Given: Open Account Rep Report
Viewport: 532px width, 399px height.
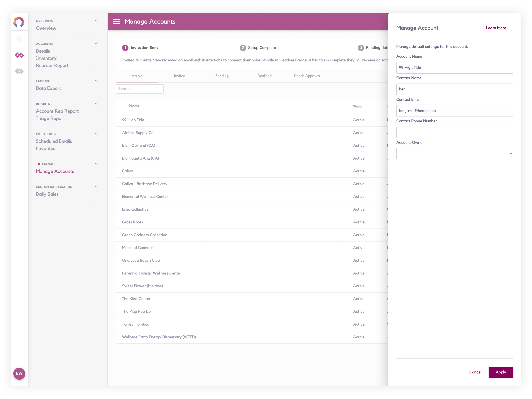Looking at the screenshot, I should [57, 111].
